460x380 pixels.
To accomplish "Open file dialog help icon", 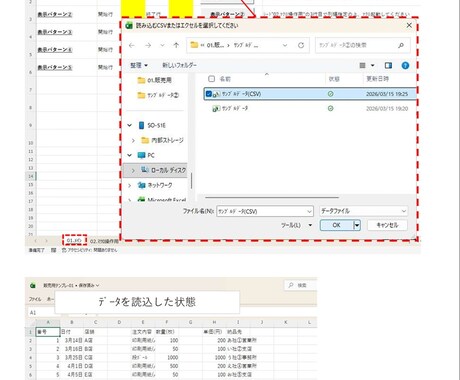I will click(405, 65).
